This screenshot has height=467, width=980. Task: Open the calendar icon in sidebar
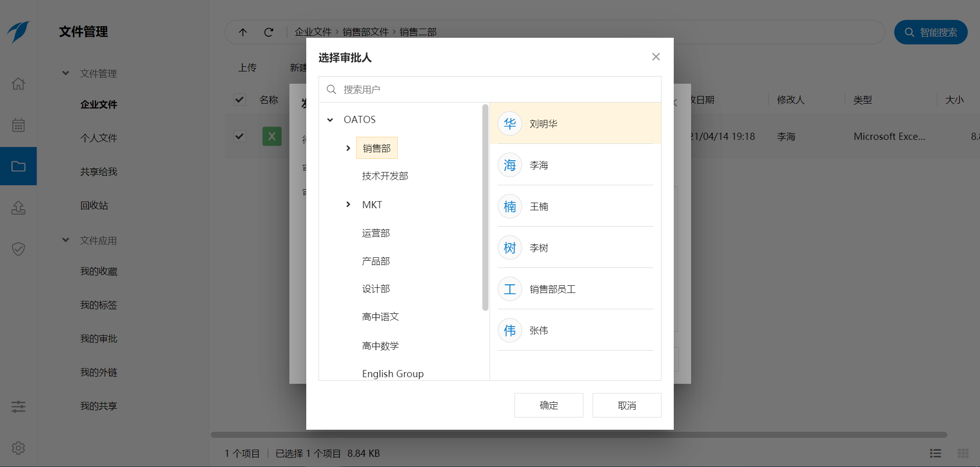pos(18,125)
